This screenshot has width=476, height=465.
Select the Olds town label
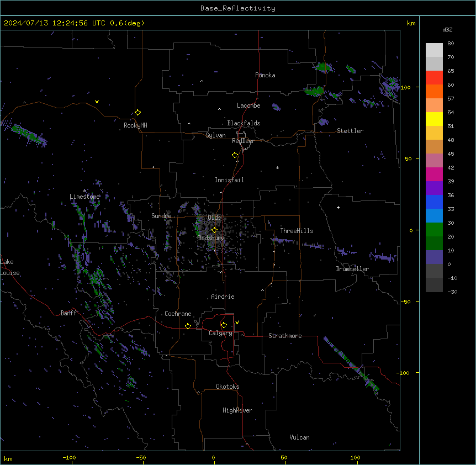[214, 218]
